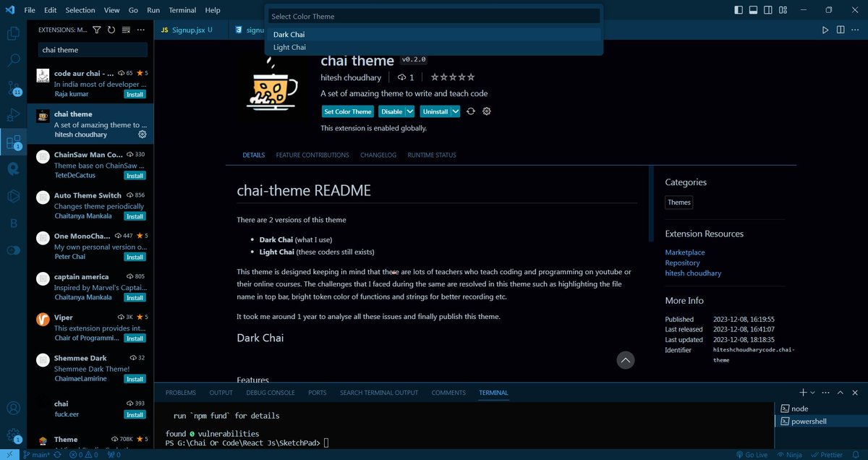
Task: Open editor more actions ellipsis
Action: [x=856, y=30]
